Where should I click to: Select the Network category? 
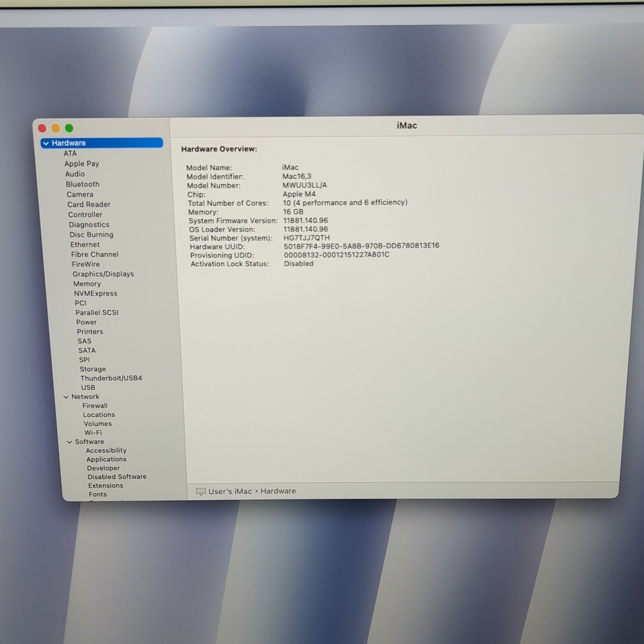pyautogui.click(x=85, y=397)
